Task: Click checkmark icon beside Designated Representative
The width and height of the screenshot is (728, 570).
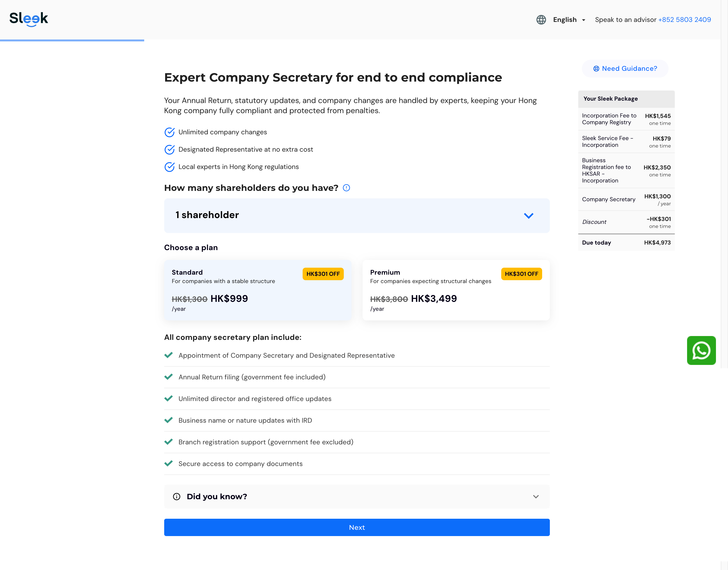Action: 169,149
